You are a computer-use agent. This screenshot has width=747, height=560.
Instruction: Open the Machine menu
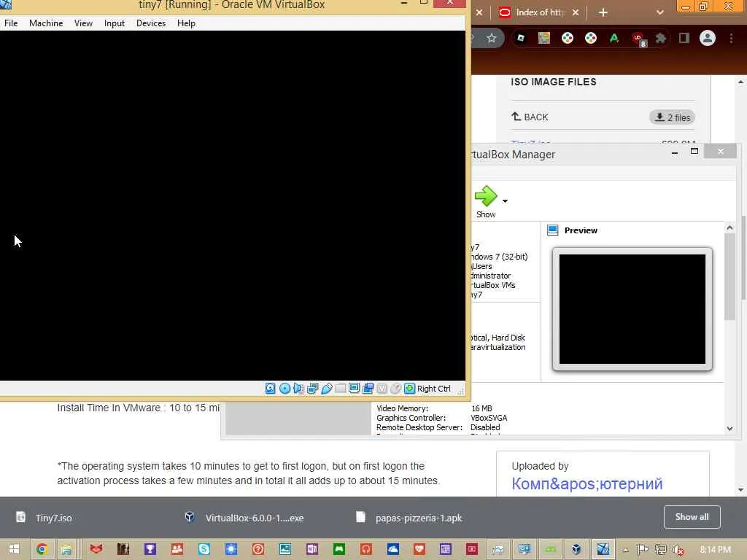point(46,23)
